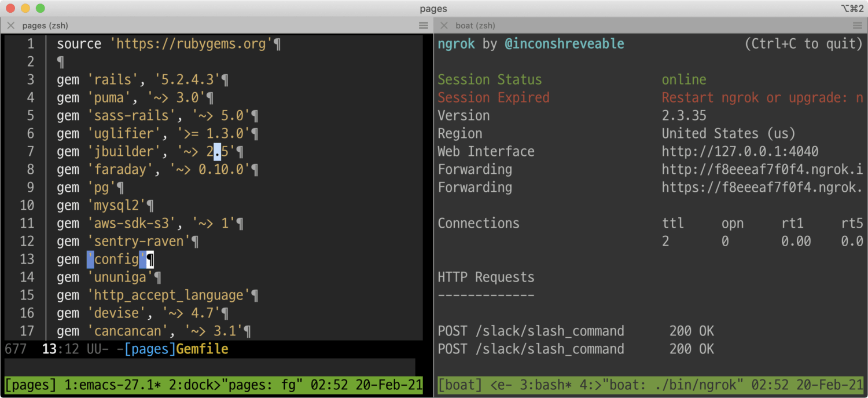Click the [pages] label in emacs modeline
This screenshot has width=868, height=398.
pos(150,349)
